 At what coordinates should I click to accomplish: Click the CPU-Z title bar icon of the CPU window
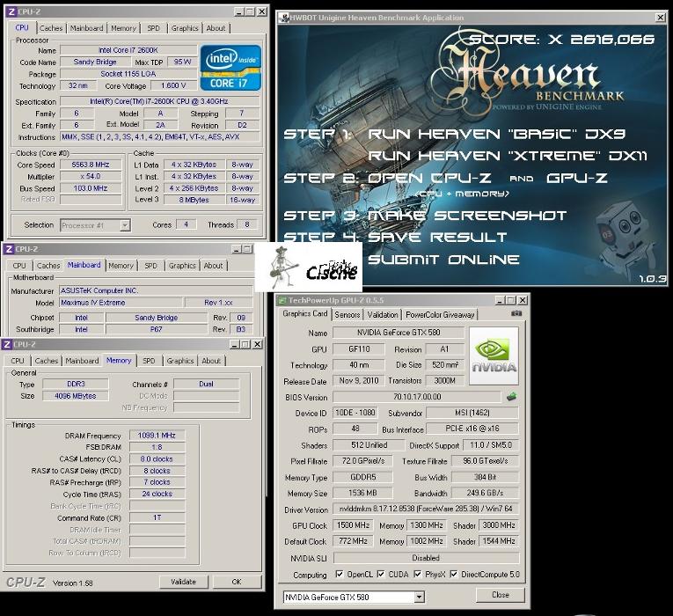coord(11,11)
